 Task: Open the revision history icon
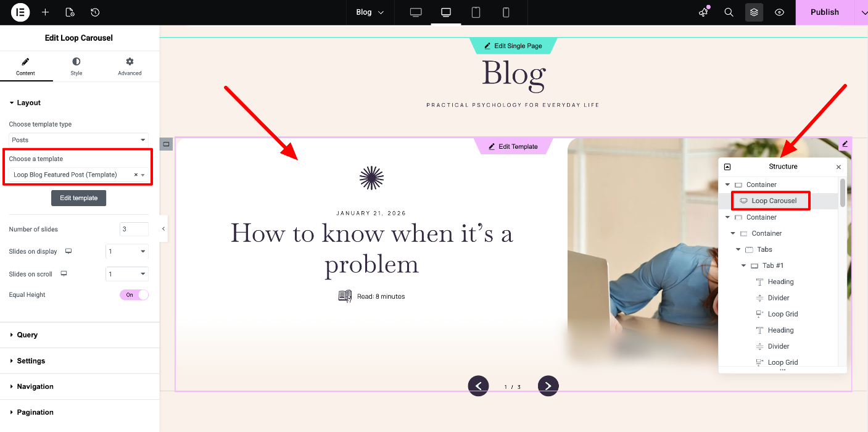point(95,12)
